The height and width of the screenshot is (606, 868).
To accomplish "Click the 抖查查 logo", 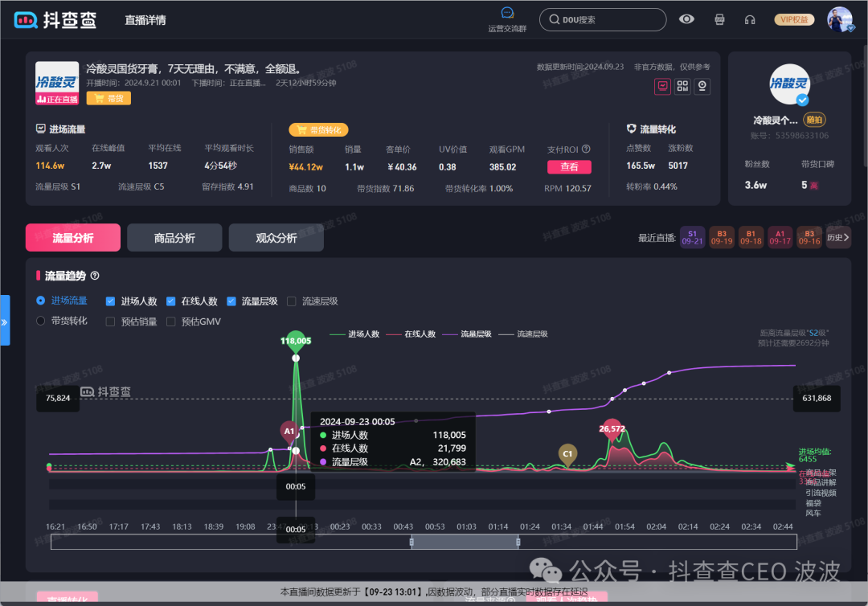I will pos(55,20).
